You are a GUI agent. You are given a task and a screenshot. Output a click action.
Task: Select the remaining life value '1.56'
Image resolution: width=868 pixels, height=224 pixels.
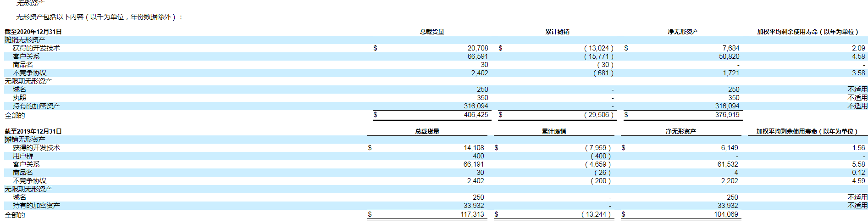coord(858,148)
